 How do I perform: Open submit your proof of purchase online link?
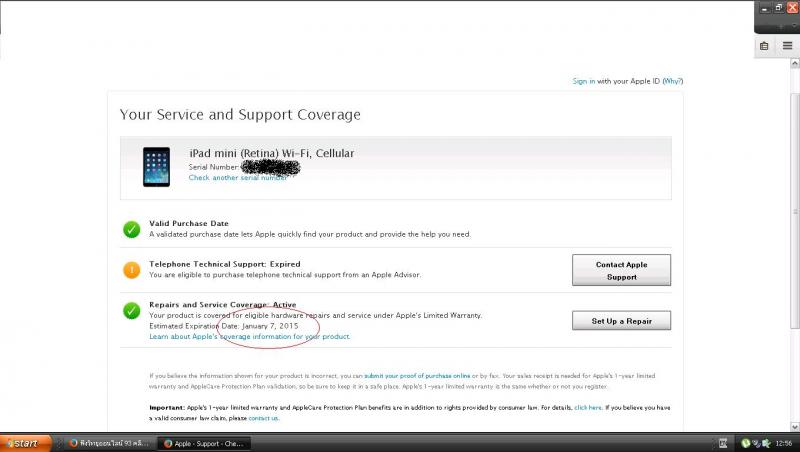point(417,375)
